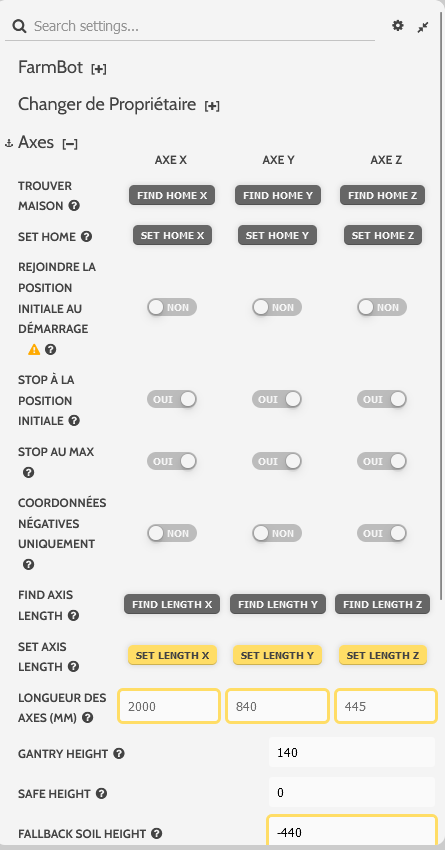
Task: Click help icon next to Trouver Maison
Action: (x=74, y=206)
